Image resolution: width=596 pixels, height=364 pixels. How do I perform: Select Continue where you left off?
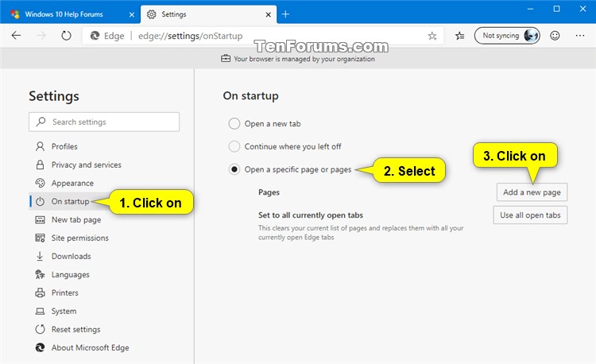point(234,146)
